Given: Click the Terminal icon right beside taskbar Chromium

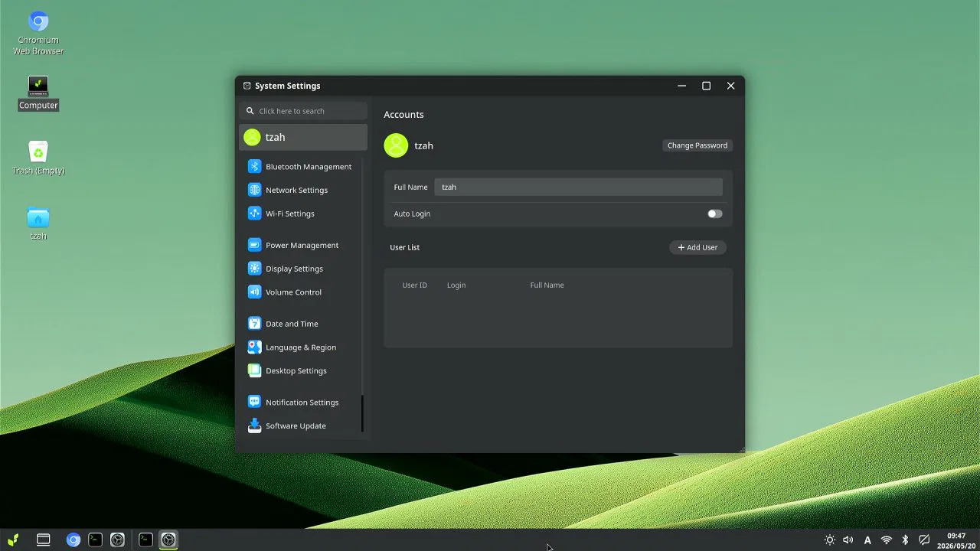Looking at the screenshot, I should pos(96,540).
